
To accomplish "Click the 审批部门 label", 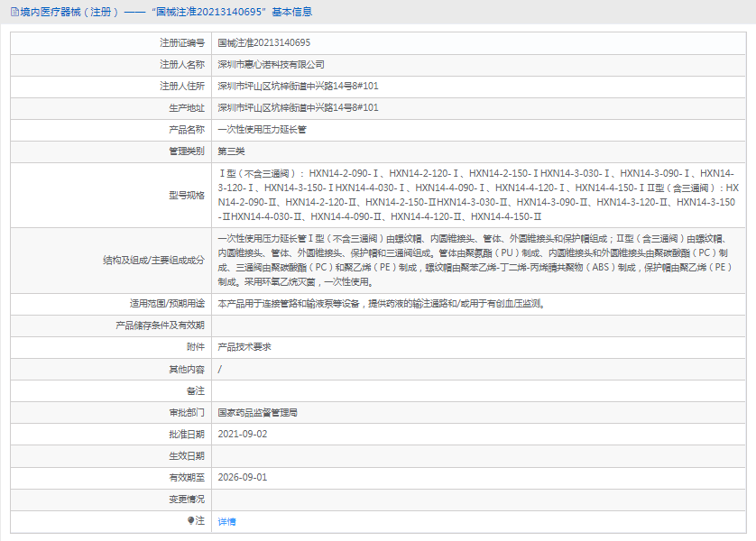I will [187, 412].
